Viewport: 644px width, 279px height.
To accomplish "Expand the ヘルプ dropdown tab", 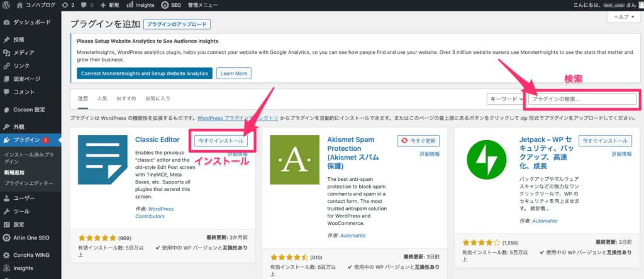I will [623, 17].
